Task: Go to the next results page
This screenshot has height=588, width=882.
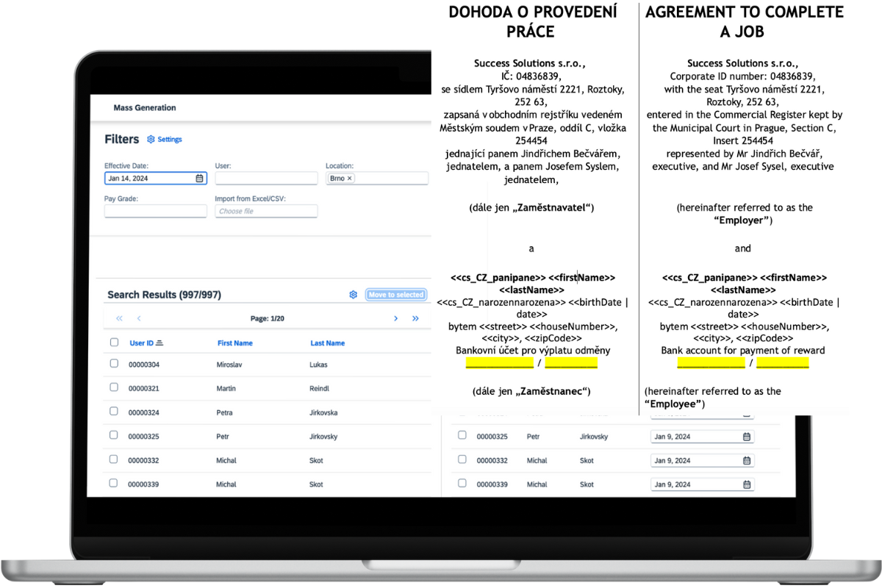Action: coord(395,318)
